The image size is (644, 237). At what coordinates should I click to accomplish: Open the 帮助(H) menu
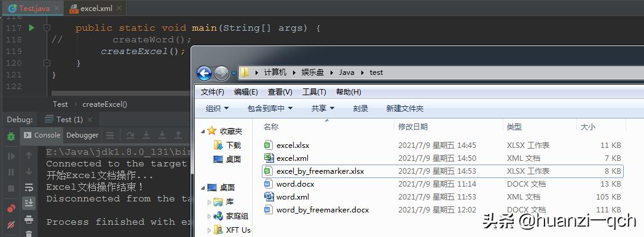pyautogui.click(x=348, y=92)
